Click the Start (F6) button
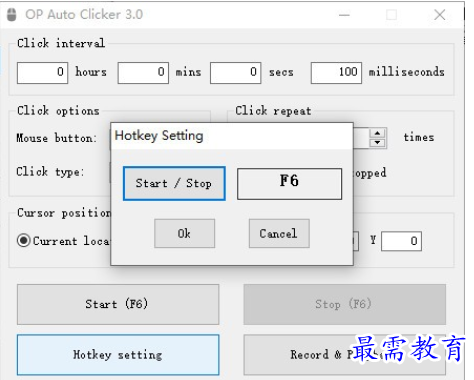The width and height of the screenshot is (474, 380). point(118,304)
